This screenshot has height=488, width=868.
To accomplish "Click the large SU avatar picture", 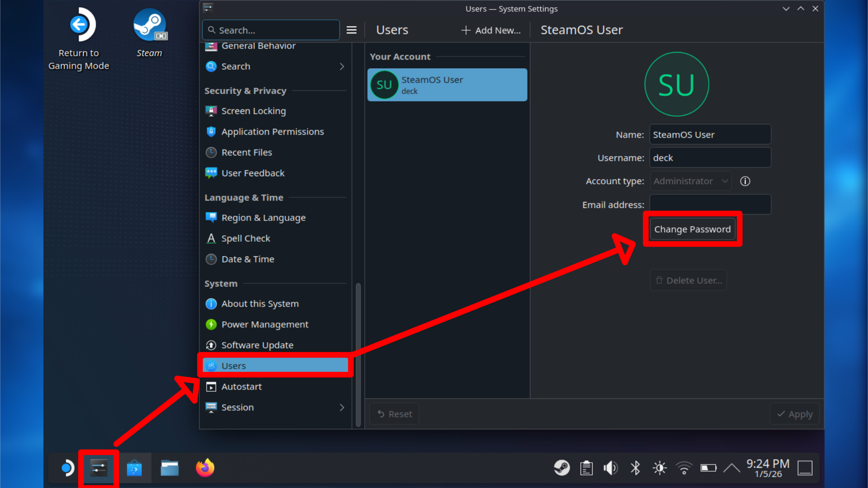I will coord(676,84).
